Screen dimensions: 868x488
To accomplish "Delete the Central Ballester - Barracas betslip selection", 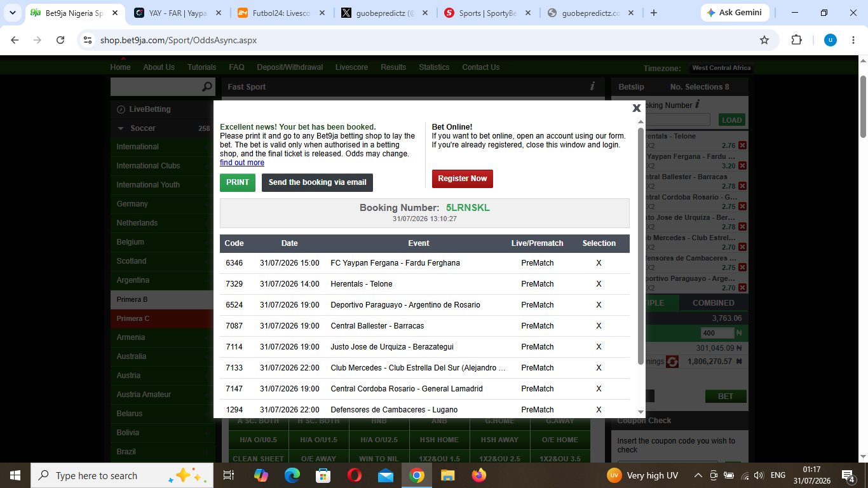I will point(742,186).
